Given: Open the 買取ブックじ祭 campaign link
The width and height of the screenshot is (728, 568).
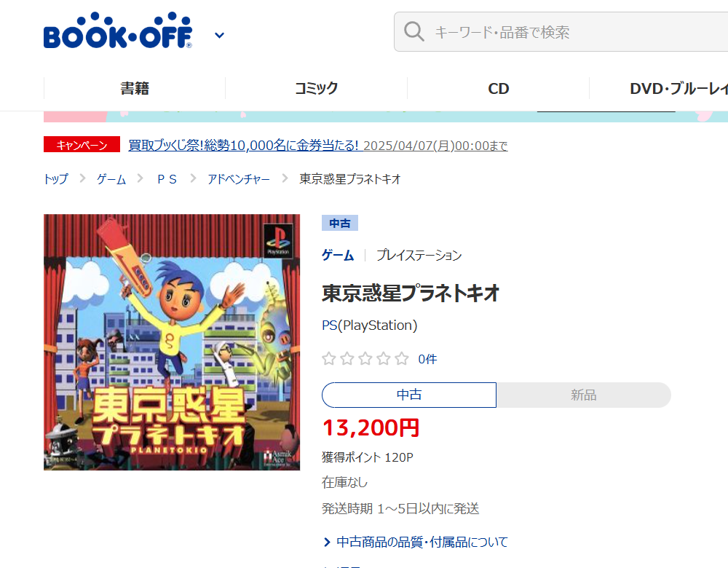Looking at the screenshot, I should (317, 146).
